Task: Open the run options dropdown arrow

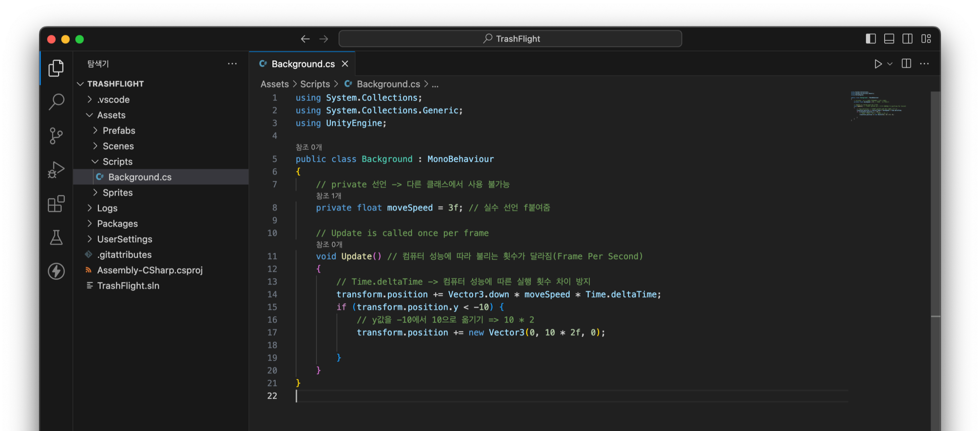Action: [890, 64]
